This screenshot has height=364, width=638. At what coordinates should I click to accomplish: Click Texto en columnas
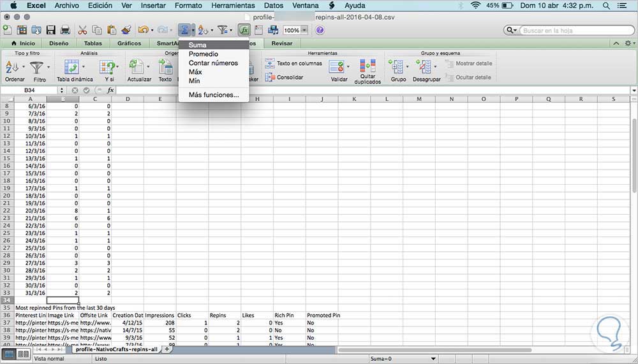point(293,64)
